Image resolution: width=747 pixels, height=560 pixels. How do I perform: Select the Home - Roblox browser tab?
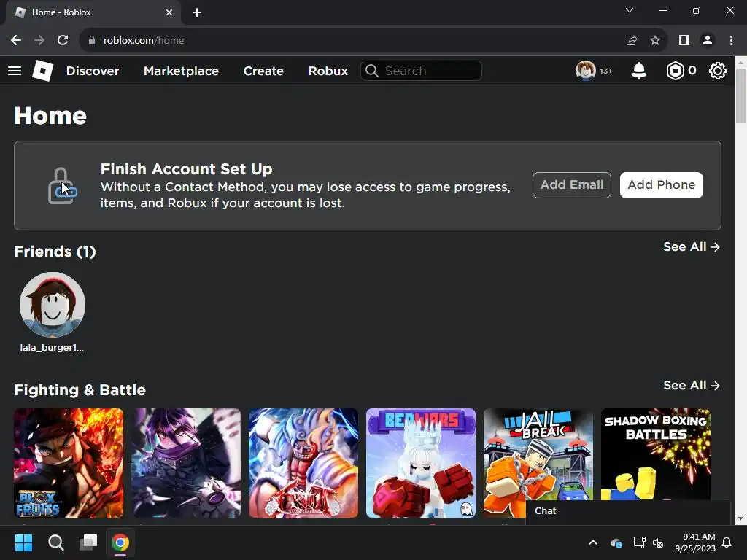tap(93, 12)
